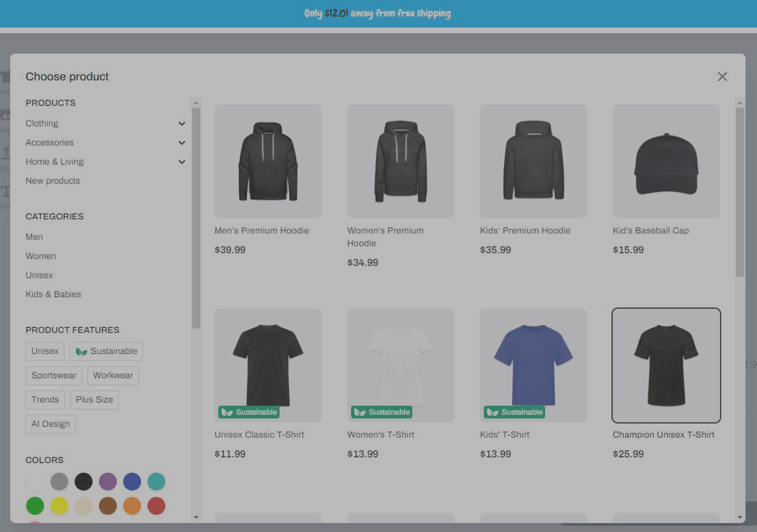The height and width of the screenshot is (532, 757).
Task: Pick the purple color swatch
Action: (108, 482)
